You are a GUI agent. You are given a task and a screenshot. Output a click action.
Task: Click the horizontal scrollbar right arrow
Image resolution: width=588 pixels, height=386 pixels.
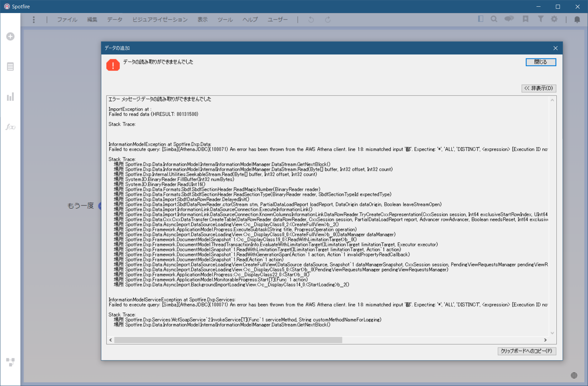pyautogui.click(x=545, y=340)
